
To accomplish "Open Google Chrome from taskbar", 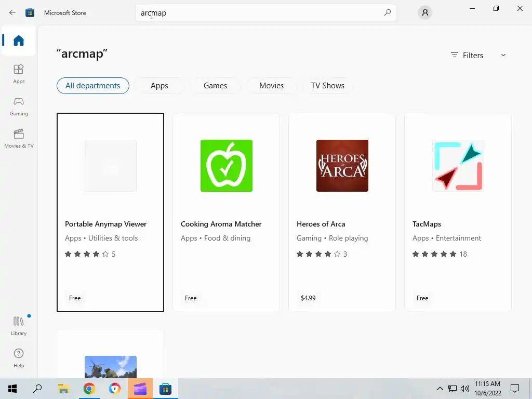I will [x=89, y=389].
